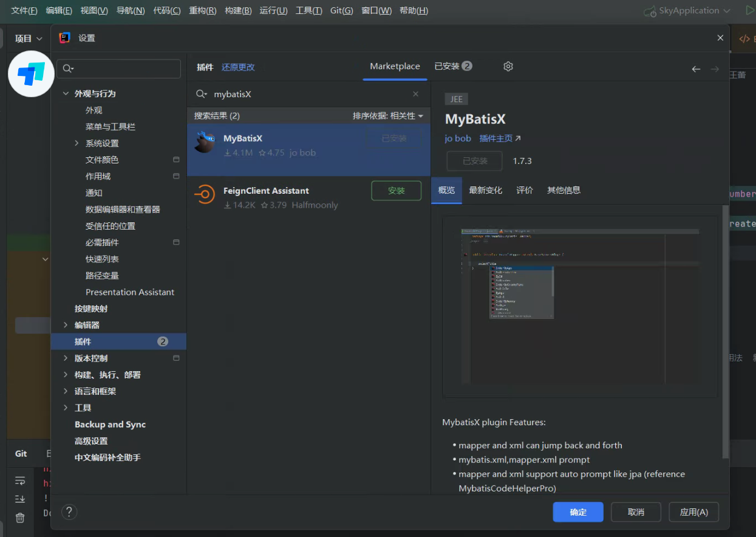Expand the 系统设置 tree node

point(77,143)
